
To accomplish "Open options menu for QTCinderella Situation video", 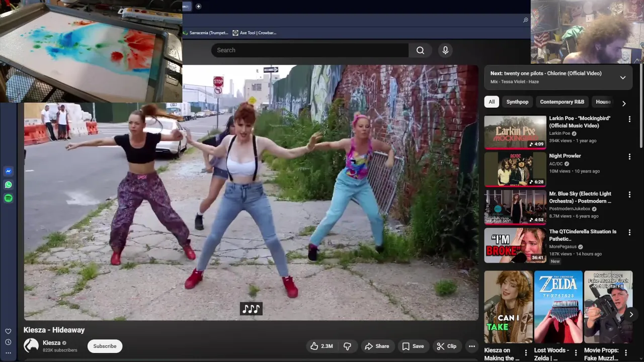I will (x=629, y=232).
